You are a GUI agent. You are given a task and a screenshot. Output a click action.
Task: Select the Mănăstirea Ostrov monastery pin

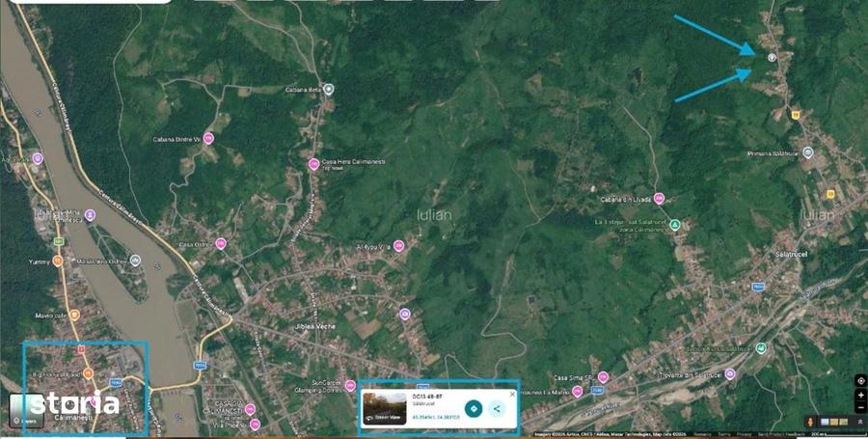click(135, 261)
